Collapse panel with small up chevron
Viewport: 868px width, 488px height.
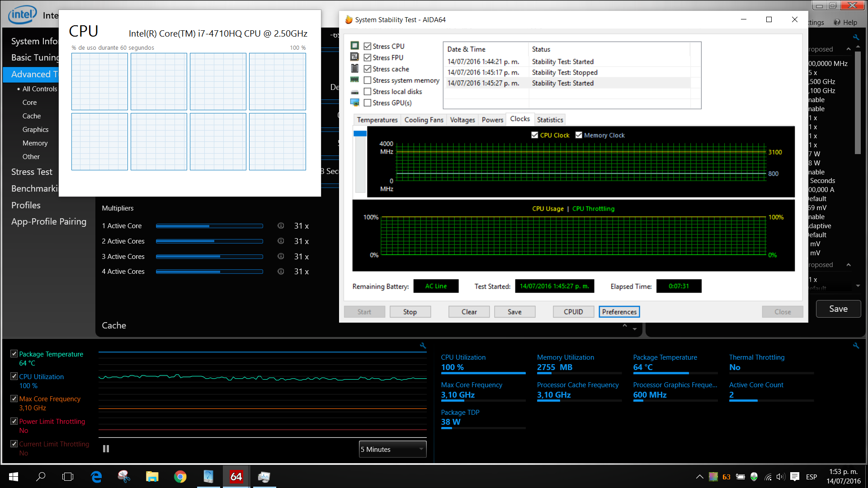coord(625,325)
